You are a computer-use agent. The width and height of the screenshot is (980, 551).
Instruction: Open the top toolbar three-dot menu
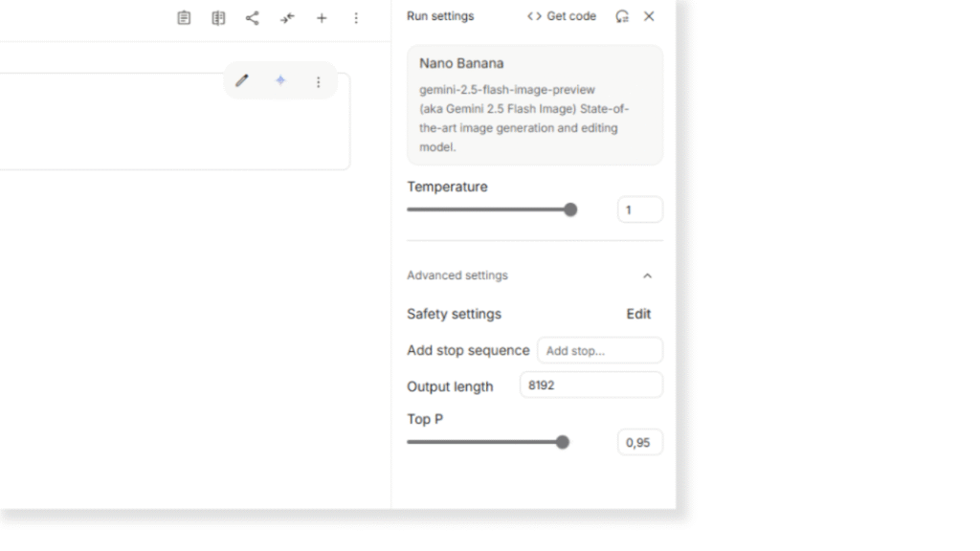(356, 18)
